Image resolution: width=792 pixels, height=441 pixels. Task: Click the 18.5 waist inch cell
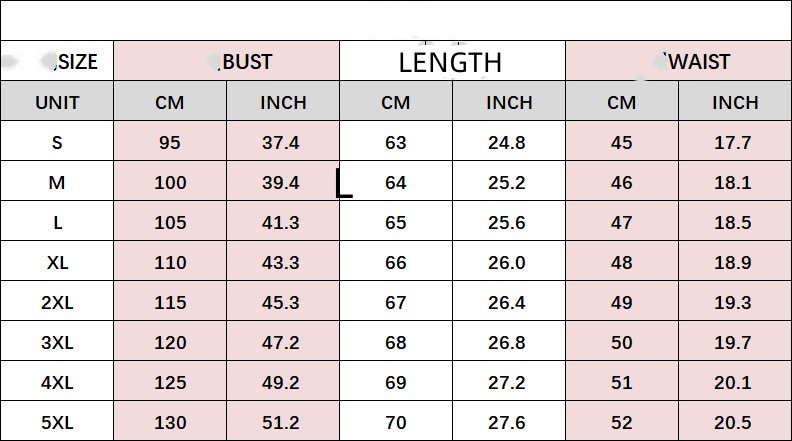coord(733,222)
